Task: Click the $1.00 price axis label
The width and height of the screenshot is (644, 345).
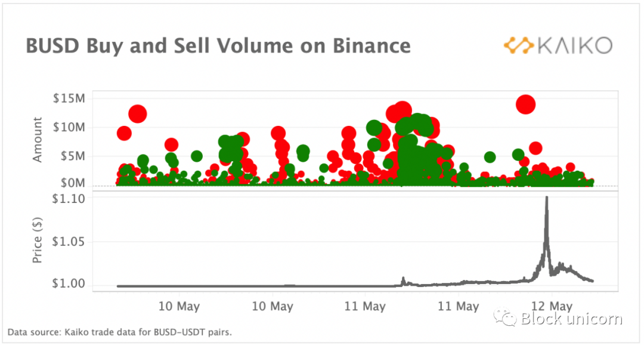Action: click(70, 284)
